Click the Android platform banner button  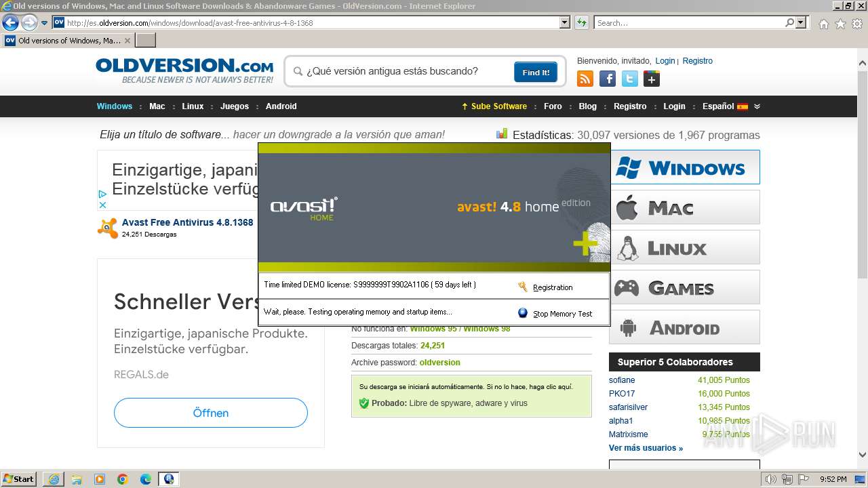(x=684, y=327)
